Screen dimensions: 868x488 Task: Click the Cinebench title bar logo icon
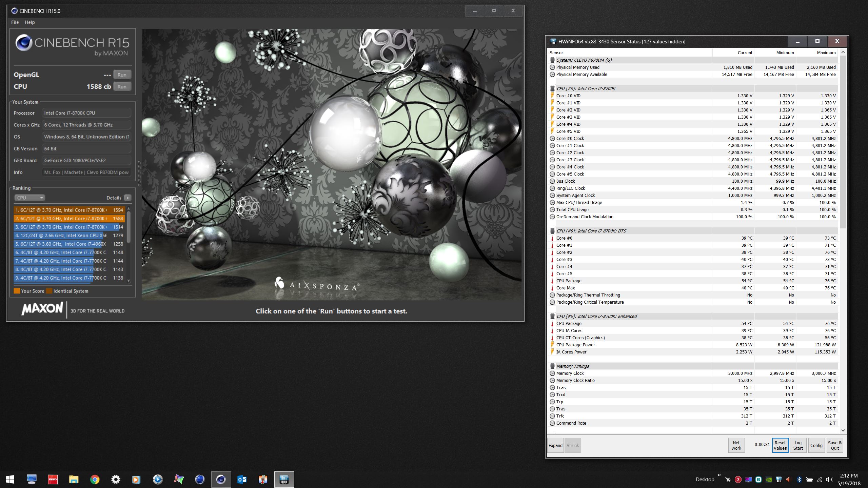pos(14,11)
